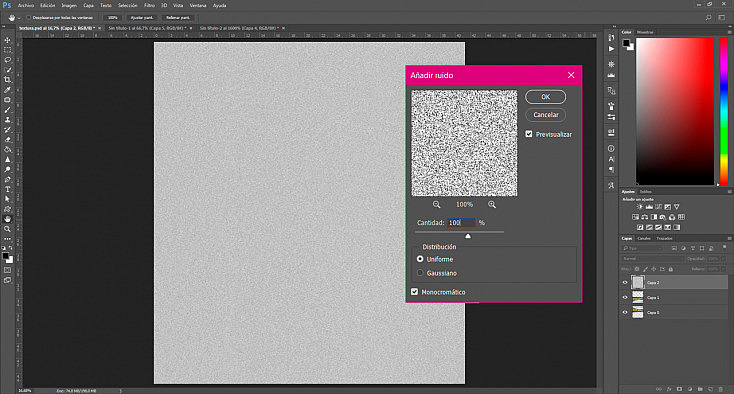Open the blend mode Normal dropdown
The height and width of the screenshot is (394, 734).
tap(653, 258)
